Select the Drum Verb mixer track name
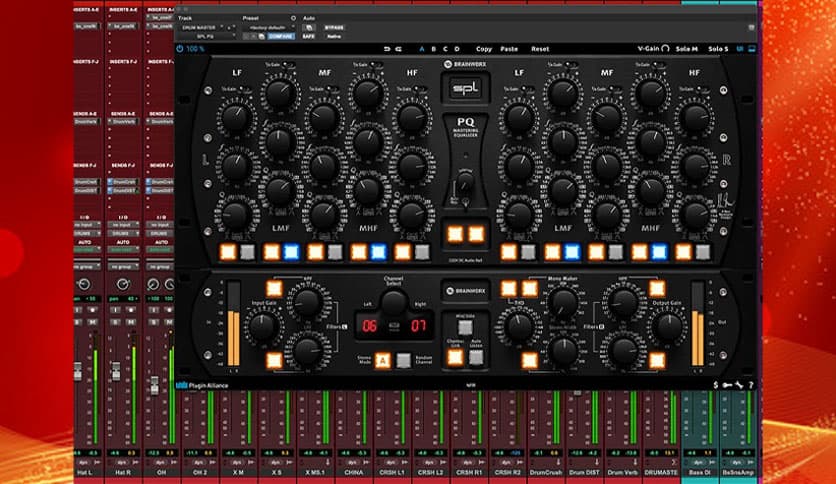This screenshot has height=484, width=836. pyautogui.click(x=622, y=472)
